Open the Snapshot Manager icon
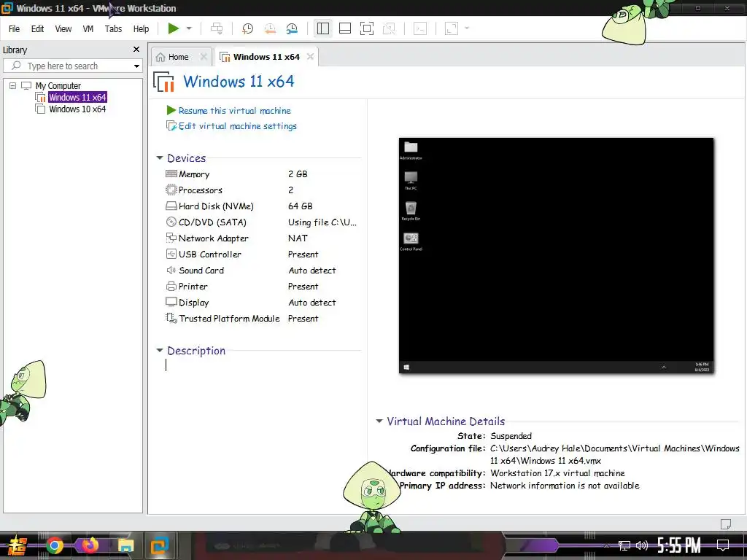This screenshot has height=560, width=747. [x=292, y=28]
